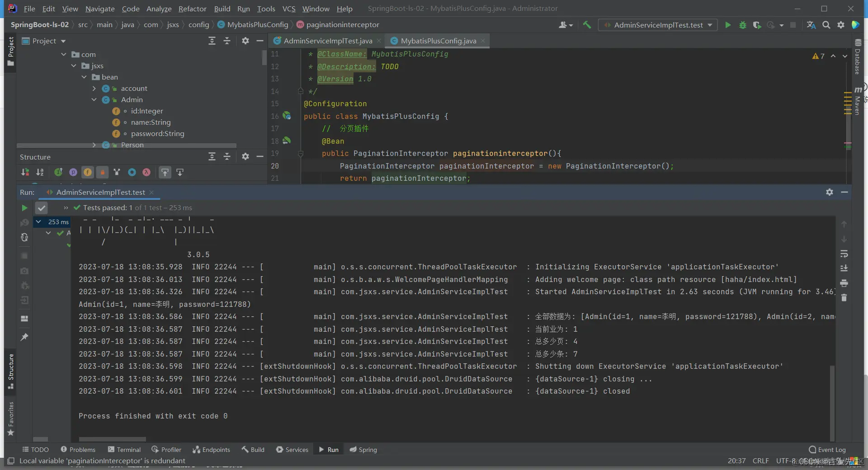This screenshot has width=868, height=470.
Task: Click the CRLF line separator status
Action: click(x=760, y=461)
